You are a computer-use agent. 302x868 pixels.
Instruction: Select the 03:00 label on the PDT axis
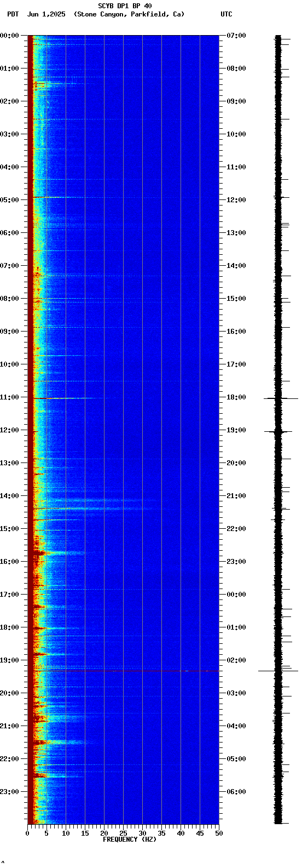pos(9,134)
